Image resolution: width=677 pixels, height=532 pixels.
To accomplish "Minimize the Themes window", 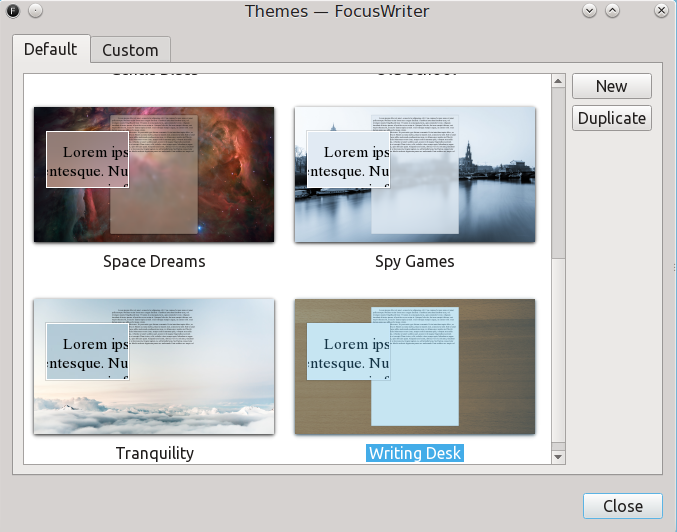I will (589, 11).
